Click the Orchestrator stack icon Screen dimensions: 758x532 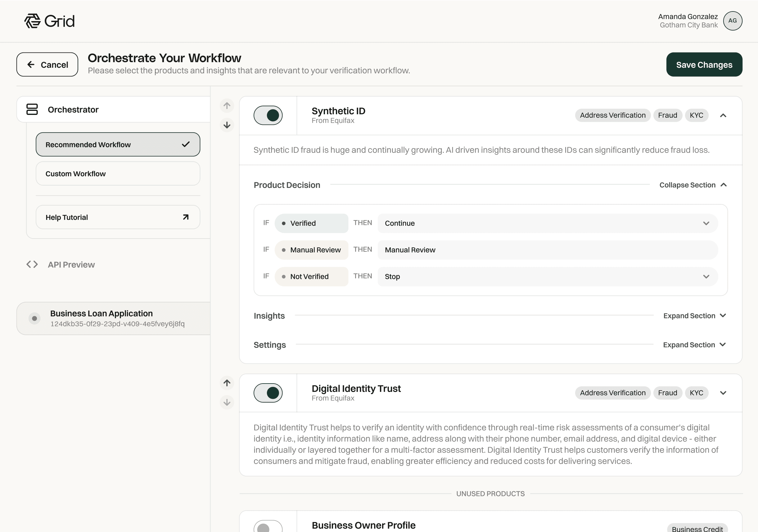(32, 109)
